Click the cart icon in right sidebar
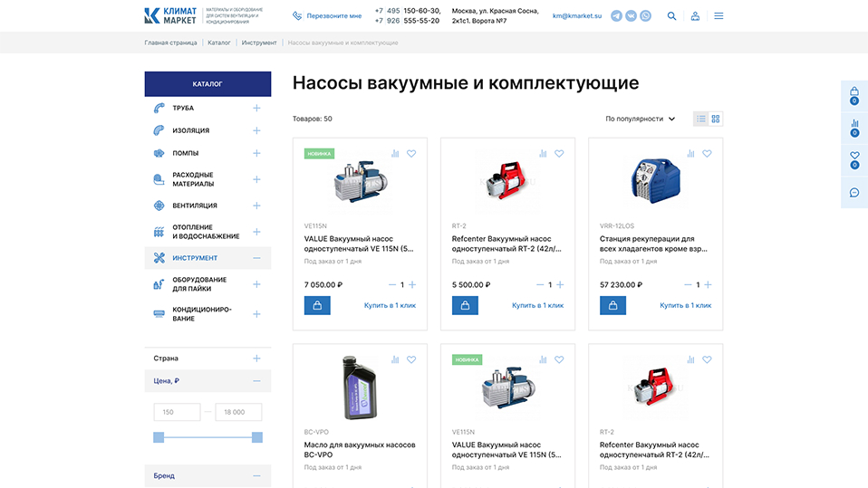This screenshot has width=868, height=488. [x=854, y=94]
